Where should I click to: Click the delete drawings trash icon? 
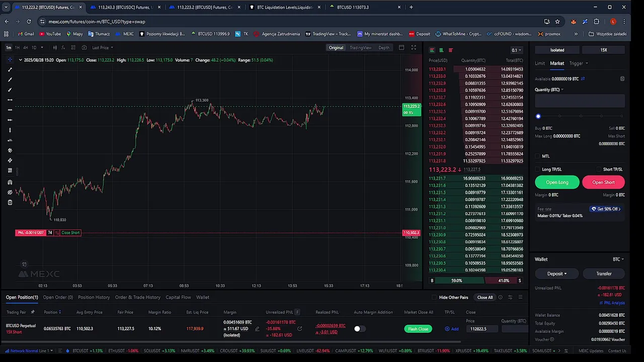10,202
